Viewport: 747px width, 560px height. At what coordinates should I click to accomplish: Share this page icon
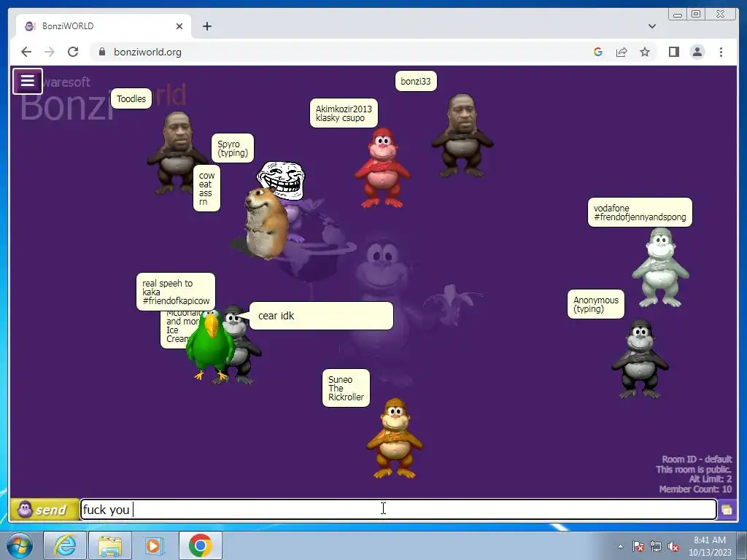tap(622, 52)
